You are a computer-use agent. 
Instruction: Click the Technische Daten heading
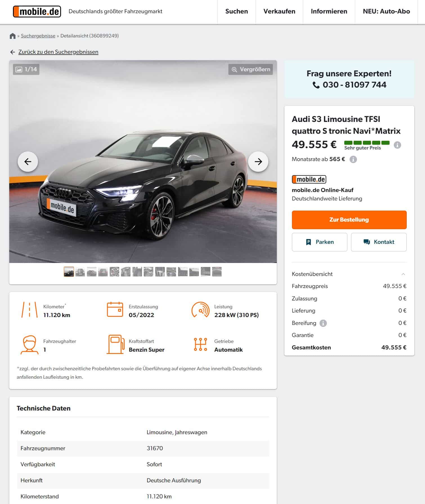pyautogui.click(x=44, y=408)
